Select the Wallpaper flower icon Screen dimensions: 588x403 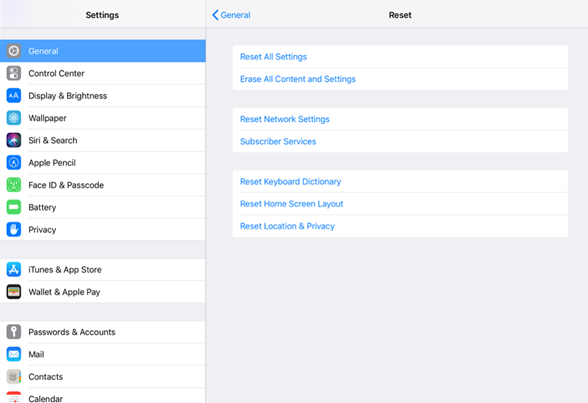14,118
